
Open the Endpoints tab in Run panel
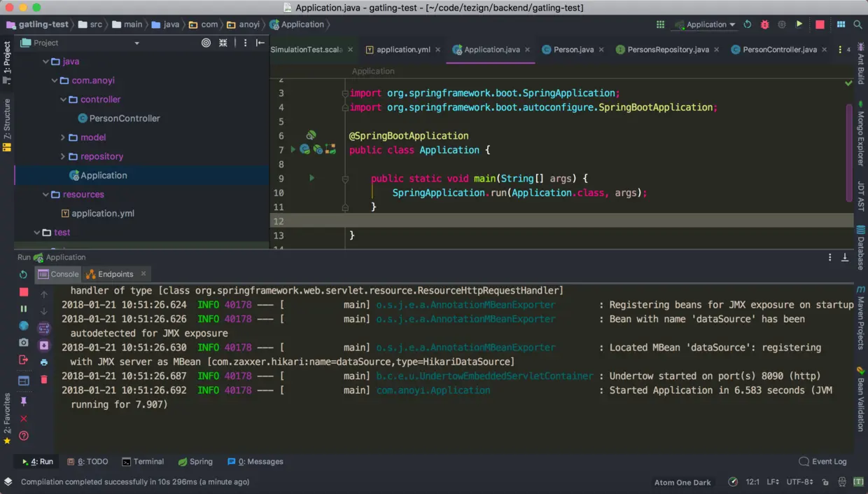(x=115, y=274)
